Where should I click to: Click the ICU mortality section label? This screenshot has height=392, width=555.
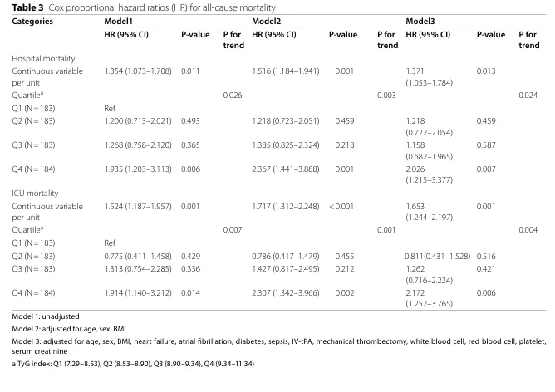35,194
